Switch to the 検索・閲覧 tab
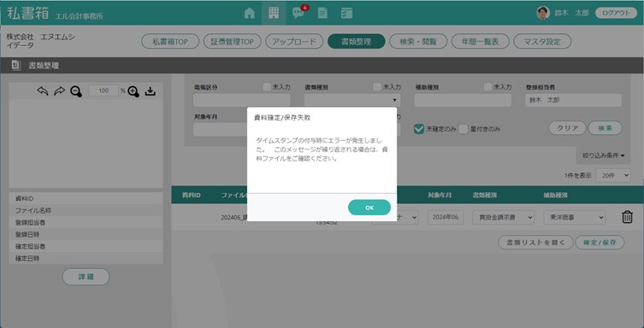Image resolution: width=644 pixels, height=328 pixels. 418,41
